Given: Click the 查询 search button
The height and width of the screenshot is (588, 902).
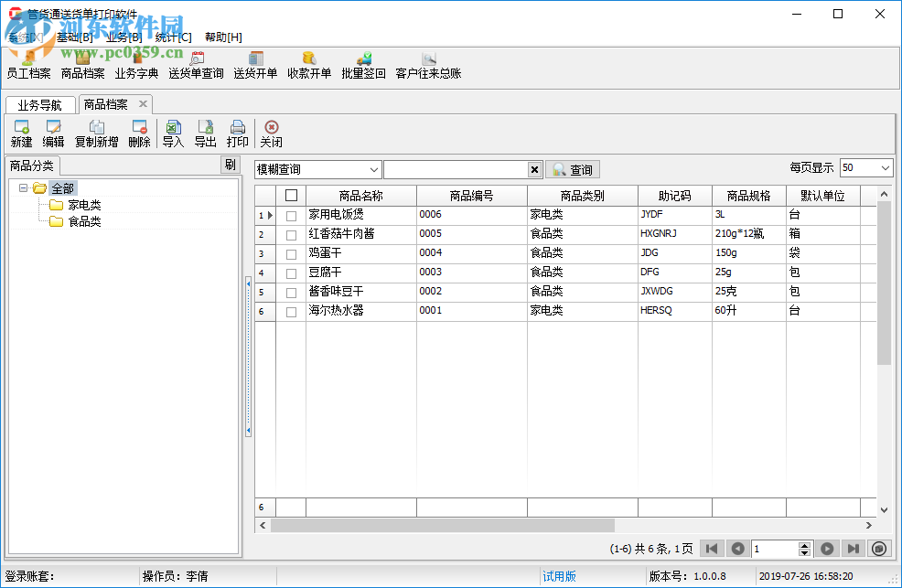Looking at the screenshot, I should [x=573, y=169].
